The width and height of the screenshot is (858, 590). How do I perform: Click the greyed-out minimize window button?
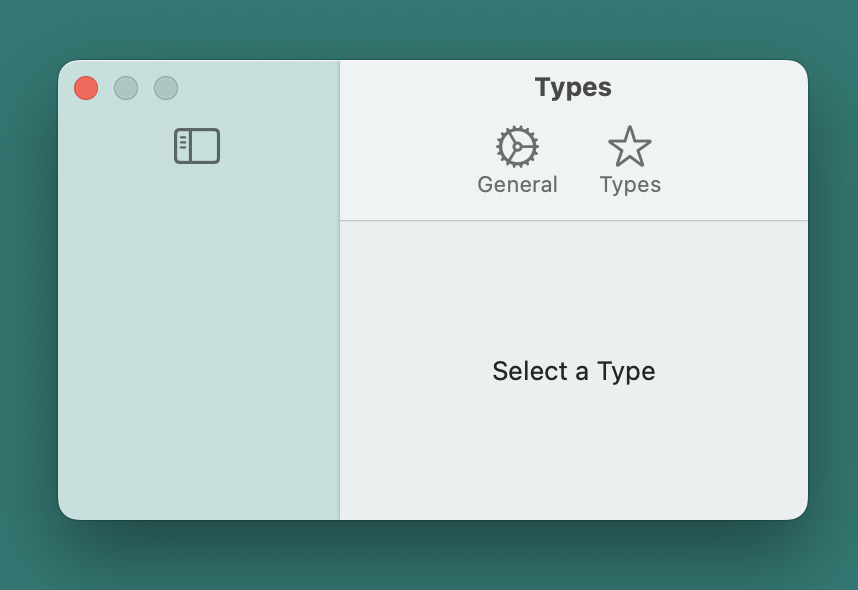click(x=126, y=88)
